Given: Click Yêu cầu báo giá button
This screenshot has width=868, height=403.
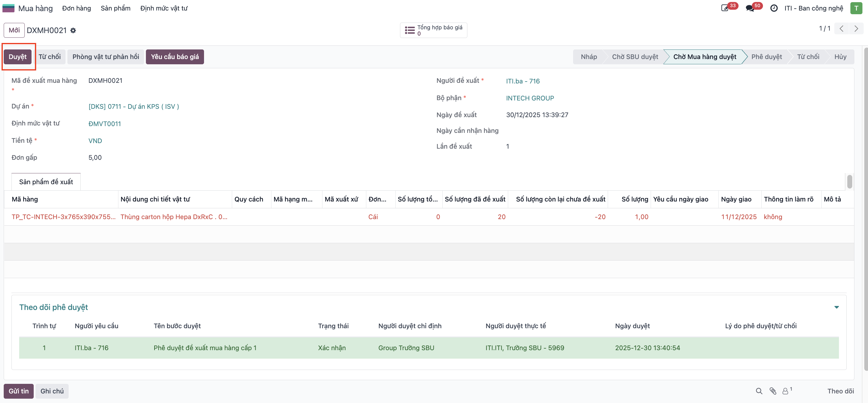Looking at the screenshot, I should (175, 57).
